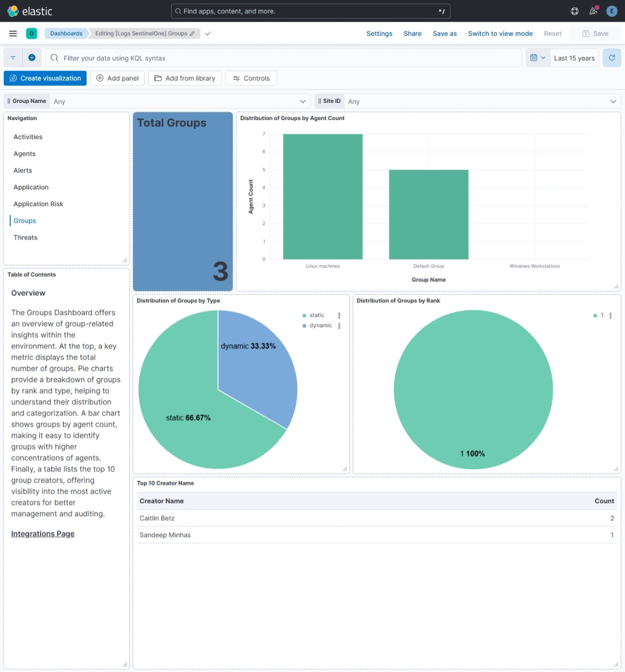Click the KQL filter input field
The height and width of the screenshot is (672, 625).
tap(203, 57)
